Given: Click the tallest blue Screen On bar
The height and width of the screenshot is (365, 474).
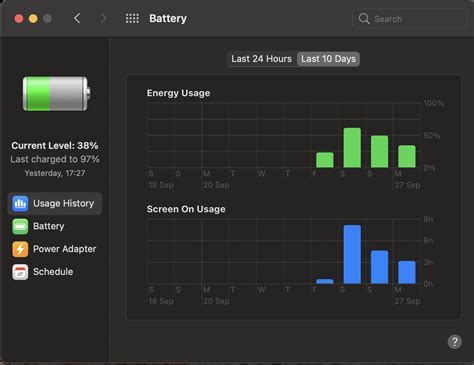Looking at the screenshot, I should [352, 254].
